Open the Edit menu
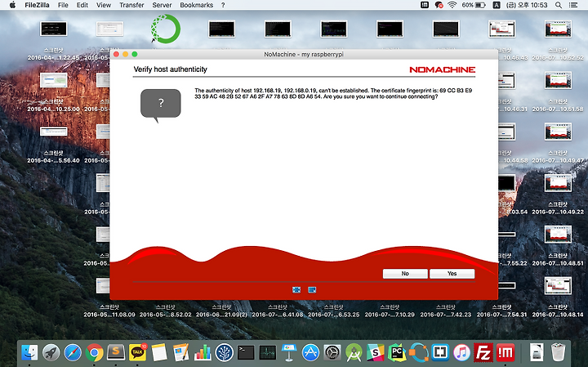The height and width of the screenshot is (367, 588). point(82,5)
